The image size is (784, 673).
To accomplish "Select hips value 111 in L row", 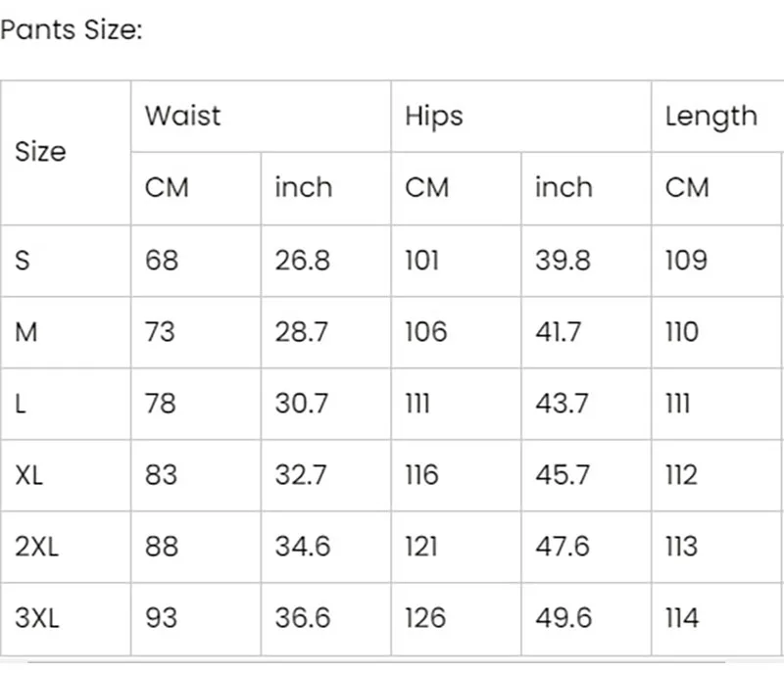I will (456, 404).
